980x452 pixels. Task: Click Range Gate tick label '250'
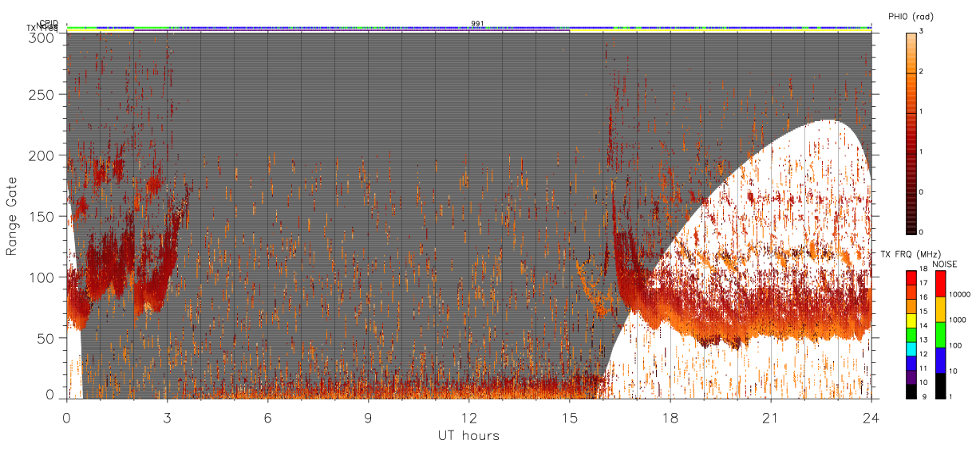(43, 95)
